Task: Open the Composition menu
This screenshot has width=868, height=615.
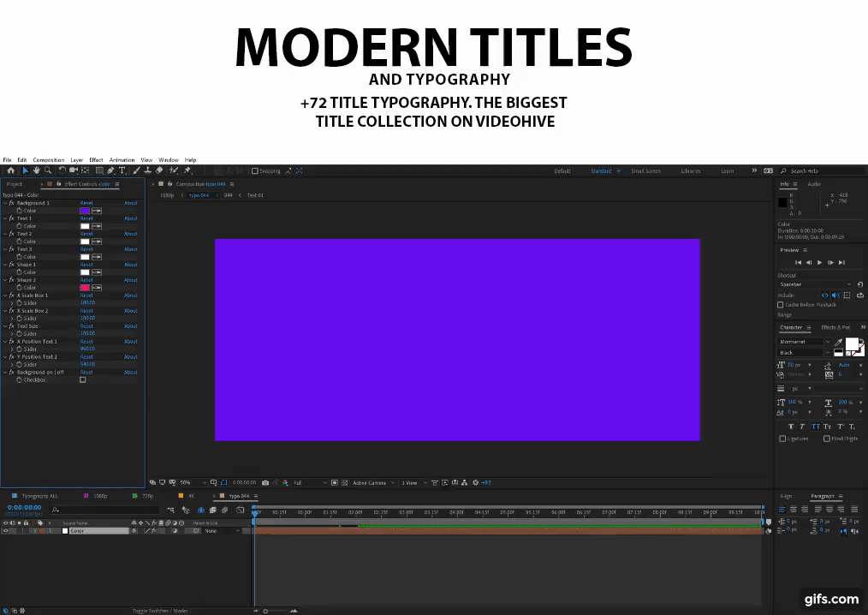Action: [49, 160]
